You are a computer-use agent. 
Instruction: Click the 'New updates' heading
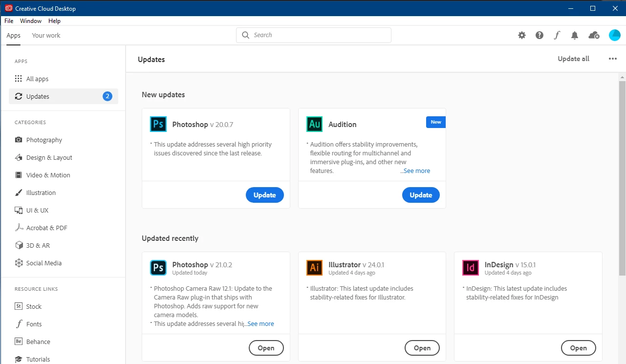(x=163, y=95)
